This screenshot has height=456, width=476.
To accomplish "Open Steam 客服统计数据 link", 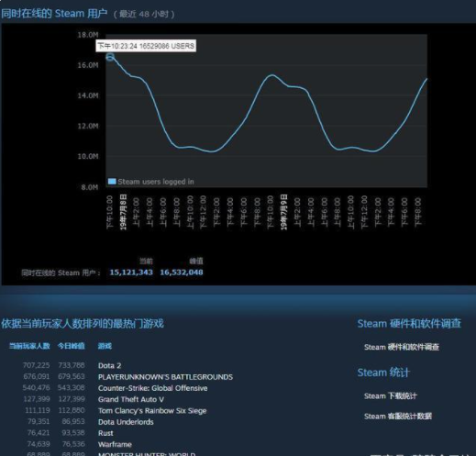I will [x=398, y=417].
